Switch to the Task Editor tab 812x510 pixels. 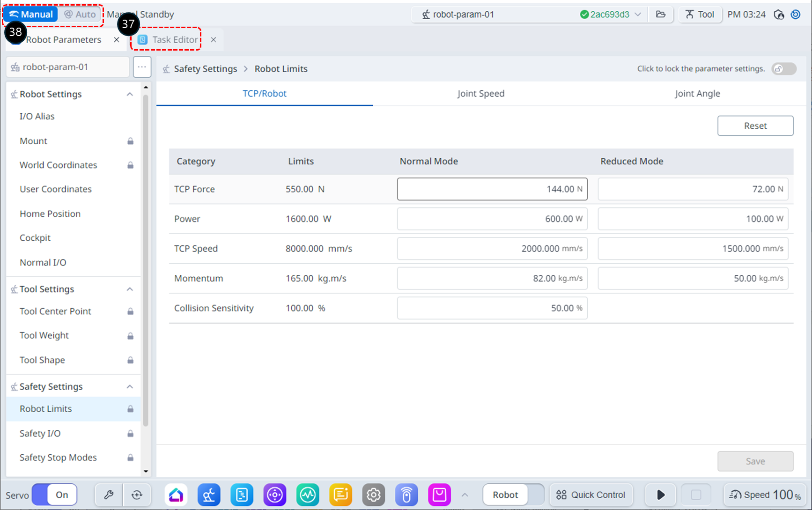169,40
